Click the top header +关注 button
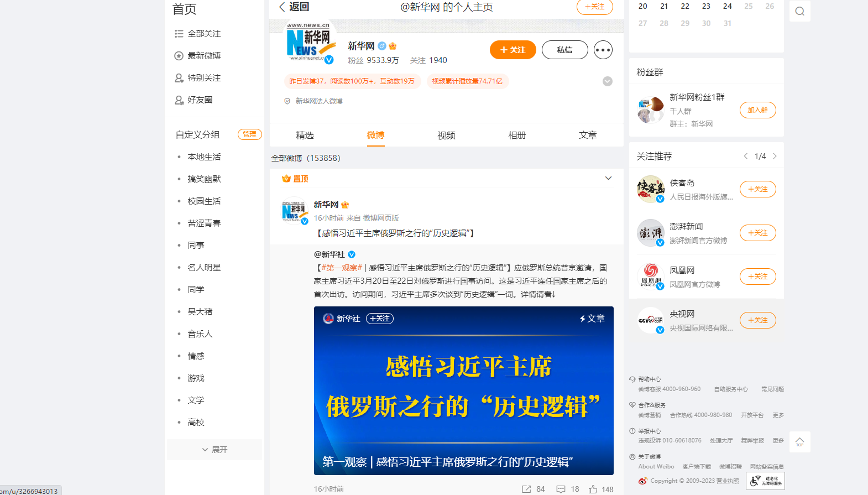The width and height of the screenshot is (868, 495). (x=594, y=7)
